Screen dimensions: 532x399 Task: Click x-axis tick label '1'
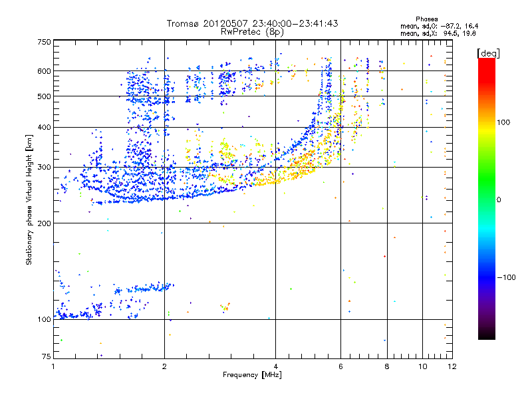click(53, 366)
